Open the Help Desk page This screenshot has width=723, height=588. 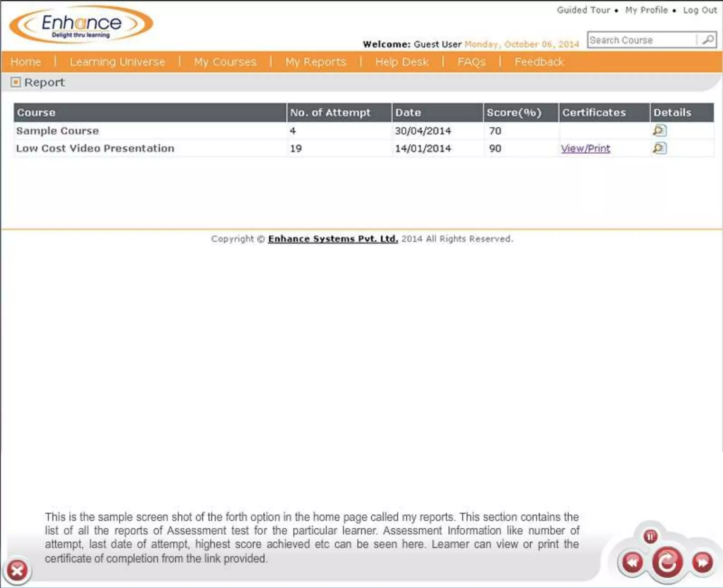[402, 62]
